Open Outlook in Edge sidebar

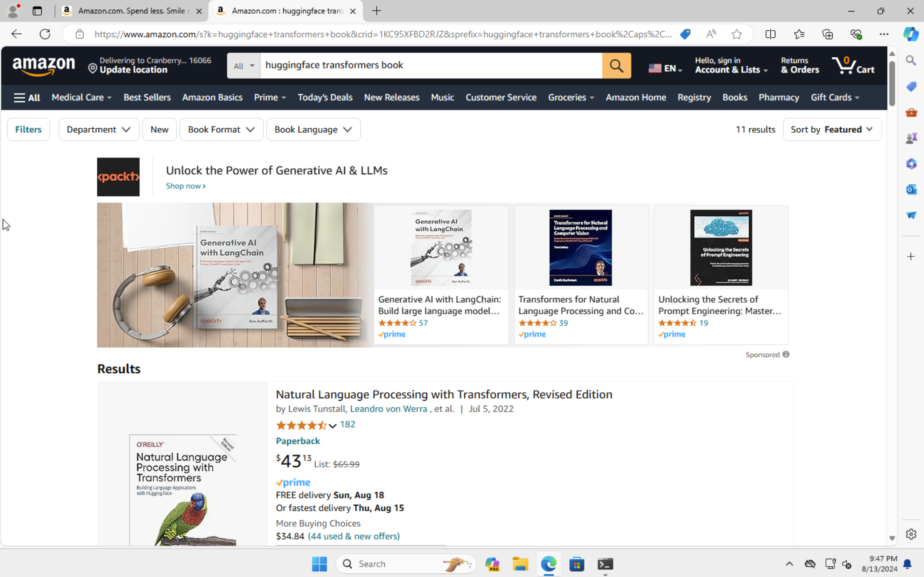(911, 190)
